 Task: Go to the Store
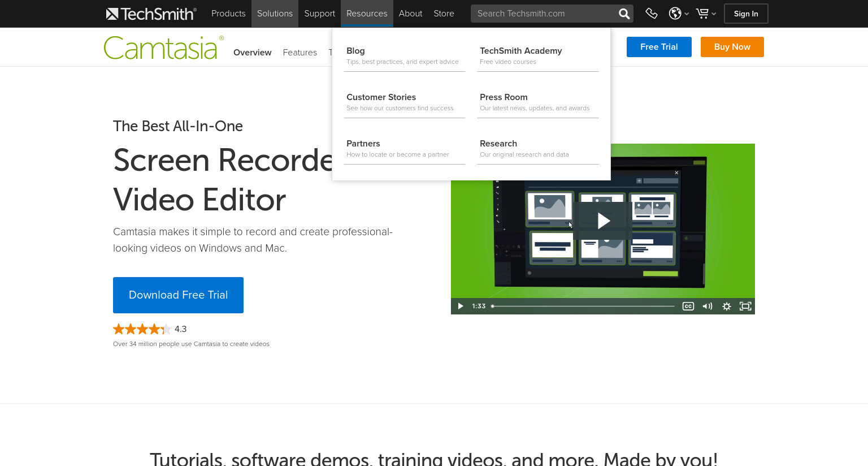click(444, 14)
